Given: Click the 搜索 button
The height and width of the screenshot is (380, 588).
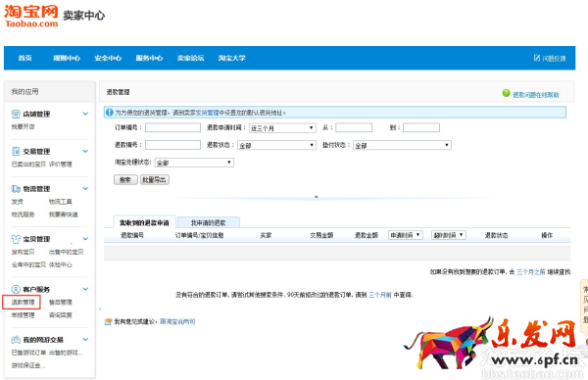Looking at the screenshot, I should pyautogui.click(x=125, y=180).
